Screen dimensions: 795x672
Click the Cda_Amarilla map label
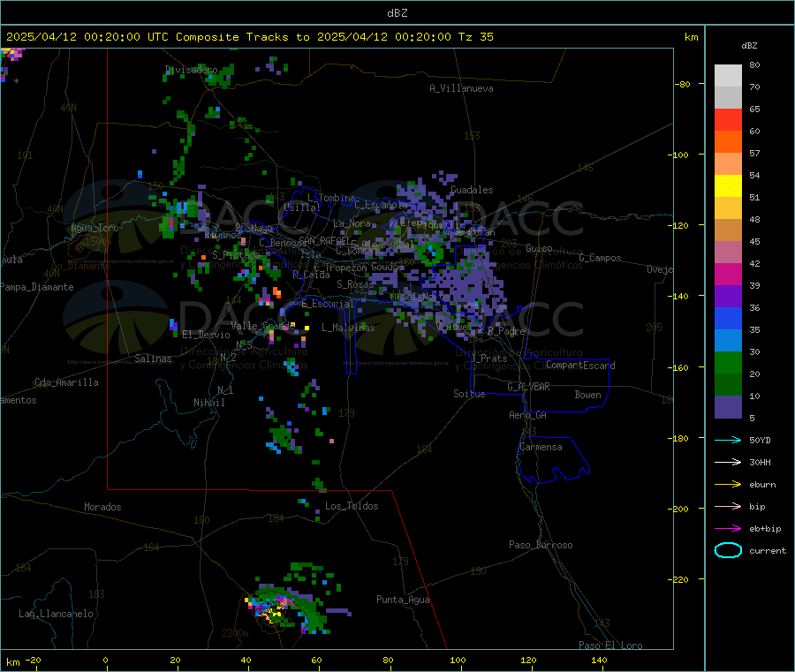tap(66, 382)
